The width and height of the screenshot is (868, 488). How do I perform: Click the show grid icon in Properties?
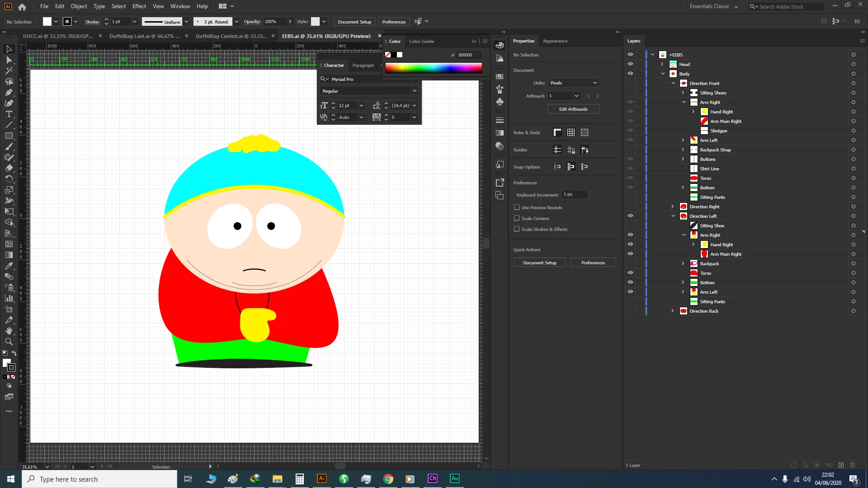click(x=571, y=132)
